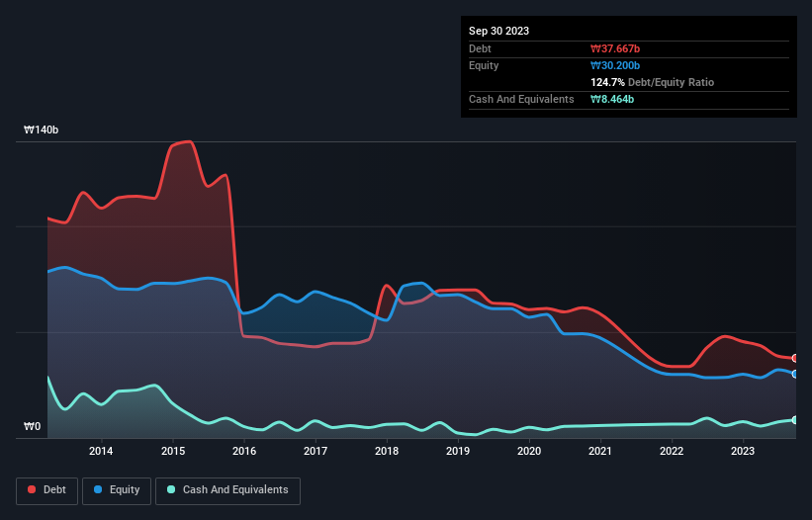Click the ₩8.464b cash value
This screenshot has height=520, width=812.
[x=612, y=99]
